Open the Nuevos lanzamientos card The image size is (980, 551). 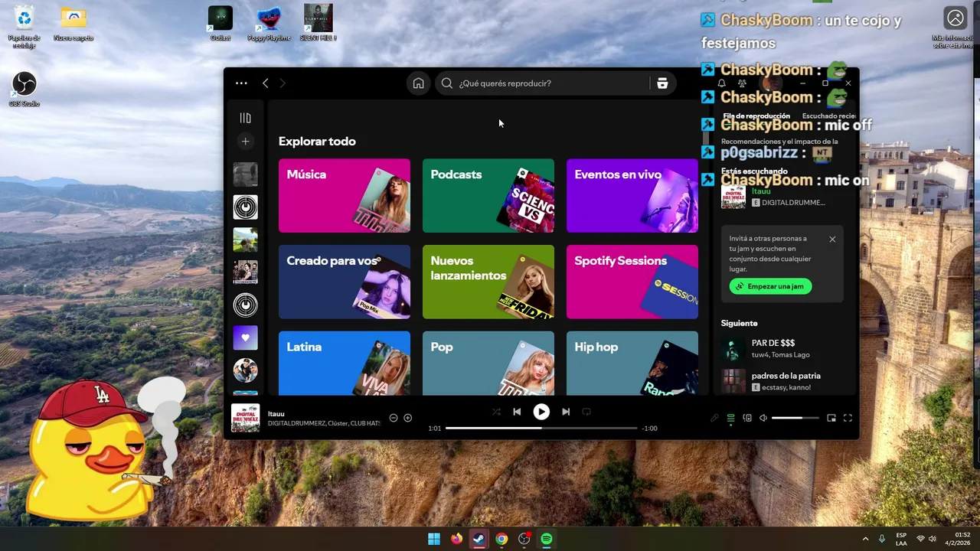pyautogui.click(x=488, y=282)
